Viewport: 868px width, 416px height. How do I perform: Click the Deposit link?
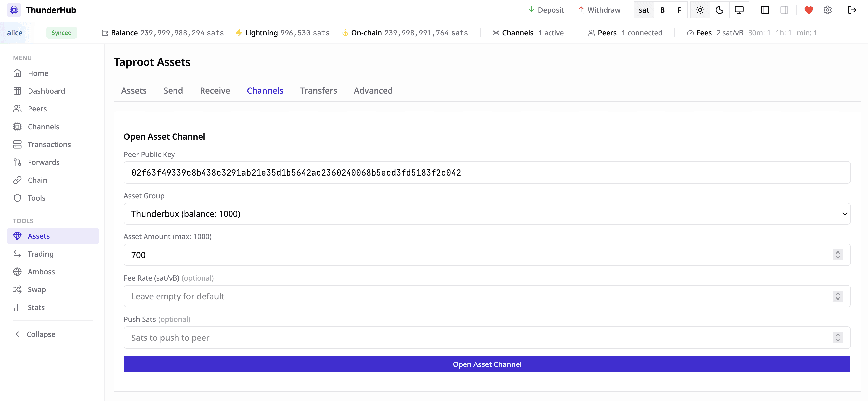[x=546, y=10]
